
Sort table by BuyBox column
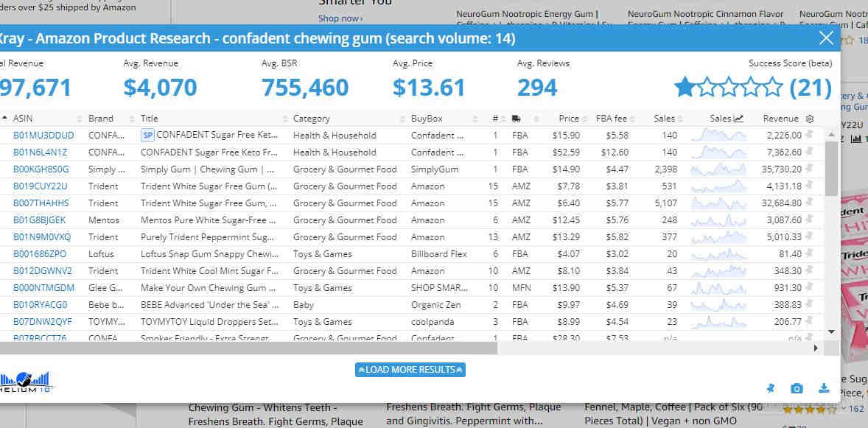point(427,119)
